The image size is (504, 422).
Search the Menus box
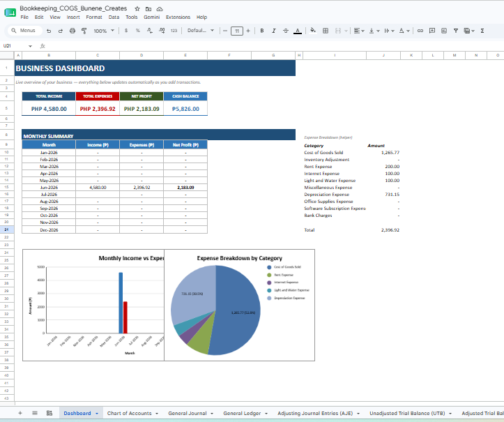[x=25, y=31]
